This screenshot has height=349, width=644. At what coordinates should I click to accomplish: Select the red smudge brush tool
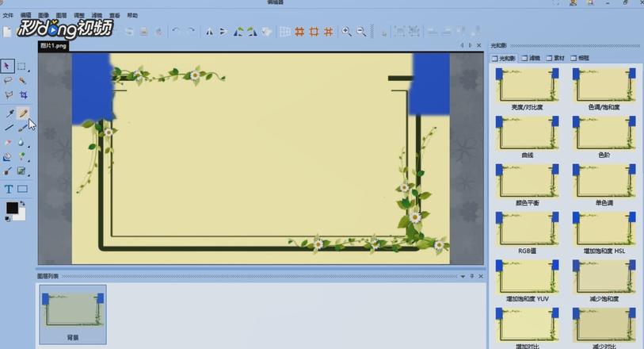coord(7,171)
